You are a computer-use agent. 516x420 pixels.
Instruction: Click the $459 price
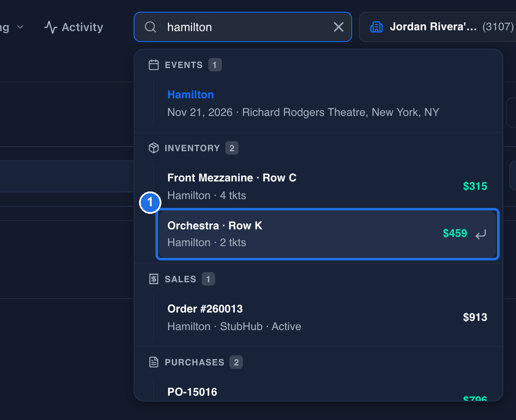click(x=455, y=234)
